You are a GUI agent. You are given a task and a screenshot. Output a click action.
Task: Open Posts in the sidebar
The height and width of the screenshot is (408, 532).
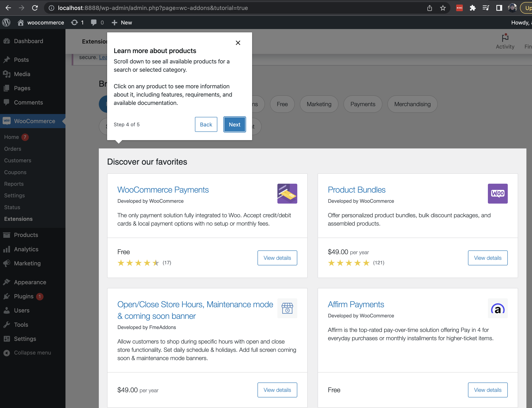pos(33,60)
